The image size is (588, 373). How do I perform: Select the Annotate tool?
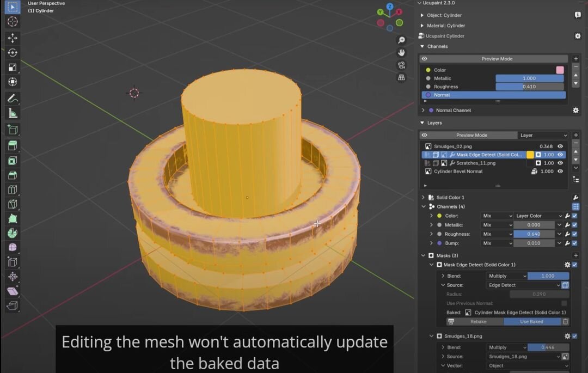click(x=13, y=99)
